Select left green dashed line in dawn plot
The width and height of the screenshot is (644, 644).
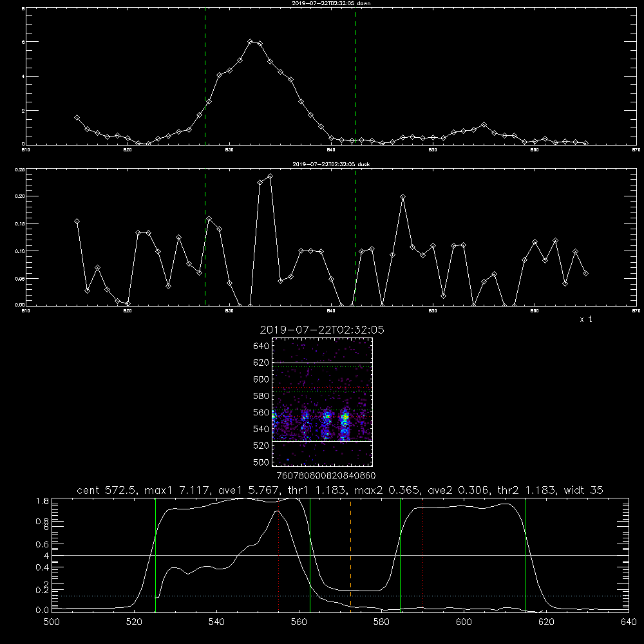tap(205, 76)
